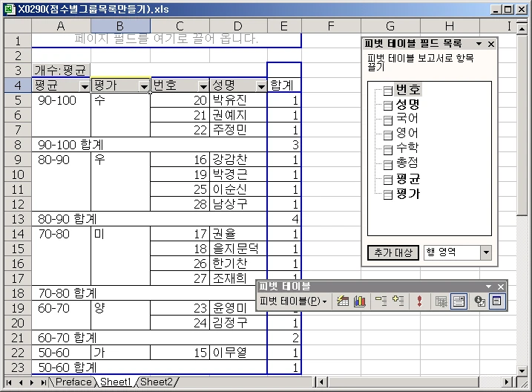Click the 90-100 합계 subtotal row
Viewport: 532px width, 392px height.
point(149,145)
